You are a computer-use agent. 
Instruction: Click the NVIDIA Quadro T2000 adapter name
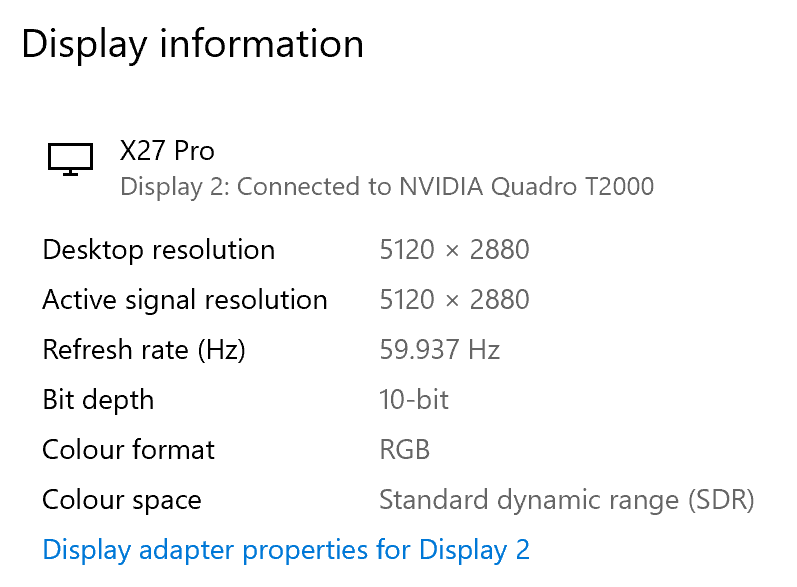(x=526, y=186)
